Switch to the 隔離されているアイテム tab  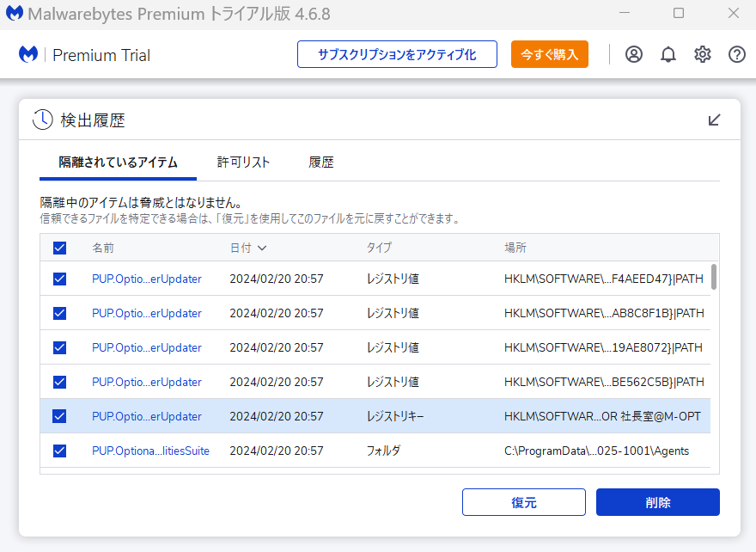(x=119, y=163)
